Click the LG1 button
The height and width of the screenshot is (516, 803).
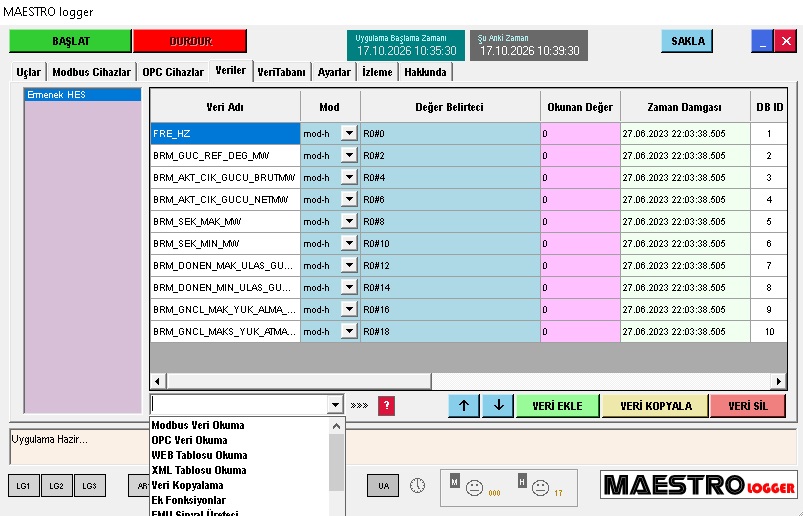point(24,486)
